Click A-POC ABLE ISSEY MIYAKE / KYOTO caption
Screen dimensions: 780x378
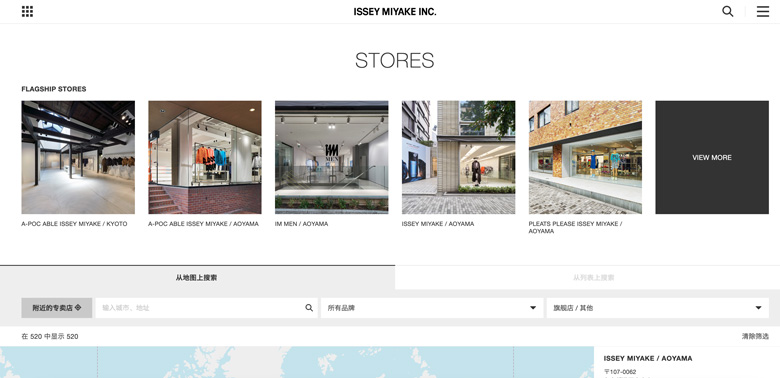point(74,224)
